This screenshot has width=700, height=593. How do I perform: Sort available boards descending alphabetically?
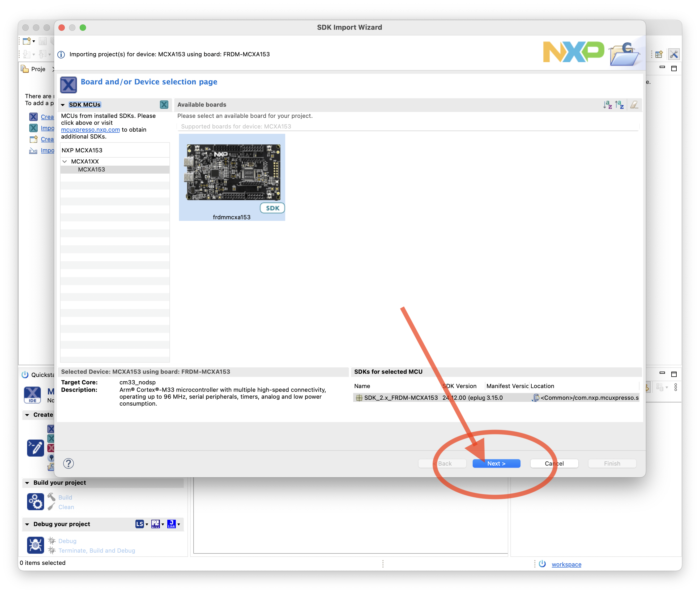(x=620, y=105)
